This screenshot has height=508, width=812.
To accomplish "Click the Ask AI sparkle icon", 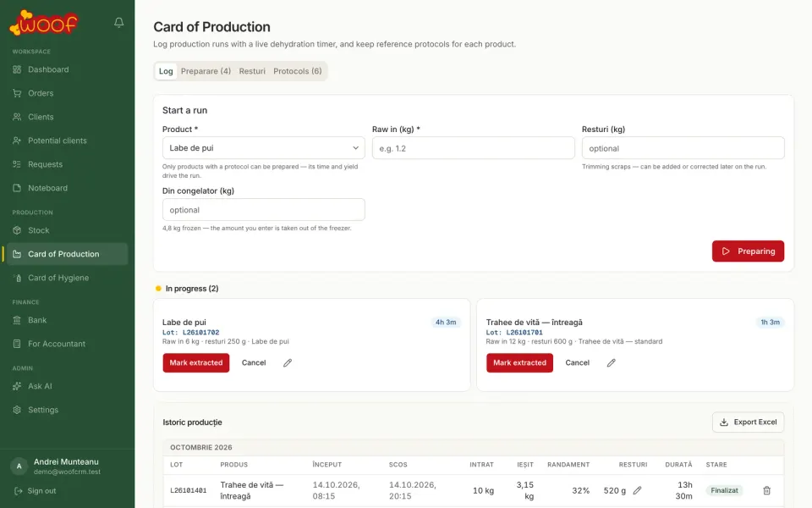I will coord(17,386).
